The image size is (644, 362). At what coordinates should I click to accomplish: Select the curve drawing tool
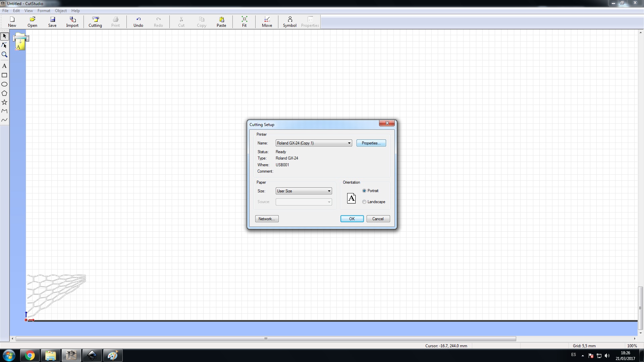[4, 120]
